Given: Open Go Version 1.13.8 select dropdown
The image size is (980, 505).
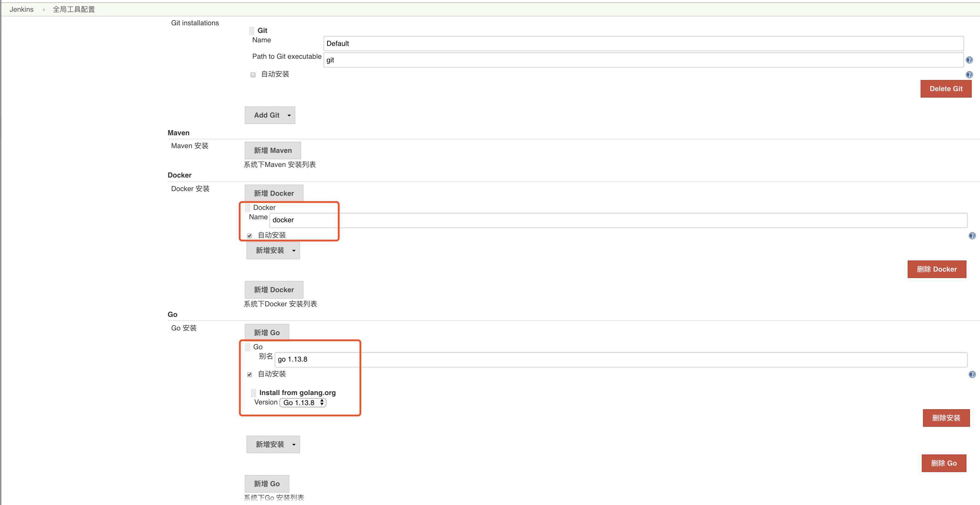Looking at the screenshot, I should 303,402.
